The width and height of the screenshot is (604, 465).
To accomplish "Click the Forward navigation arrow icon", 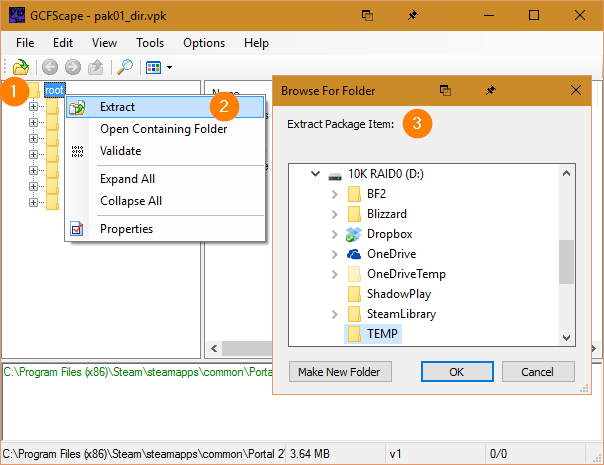I will pos(73,67).
